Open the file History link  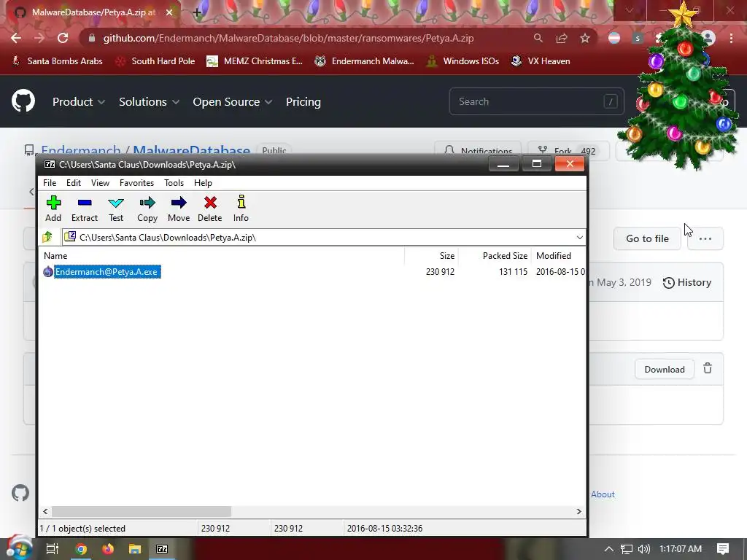pos(687,282)
